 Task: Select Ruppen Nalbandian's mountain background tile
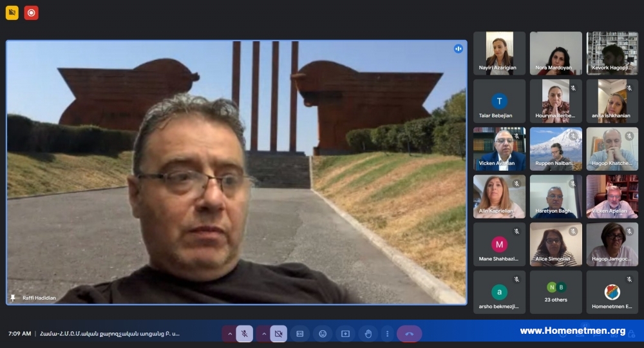click(556, 149)
